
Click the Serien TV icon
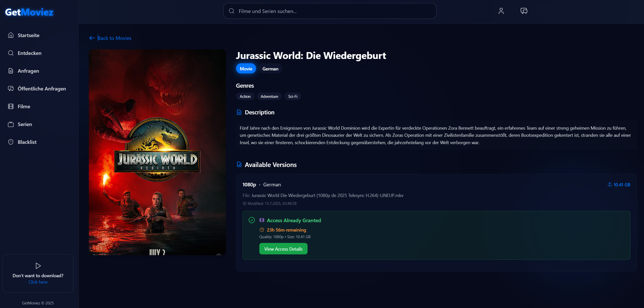point(11,124)
